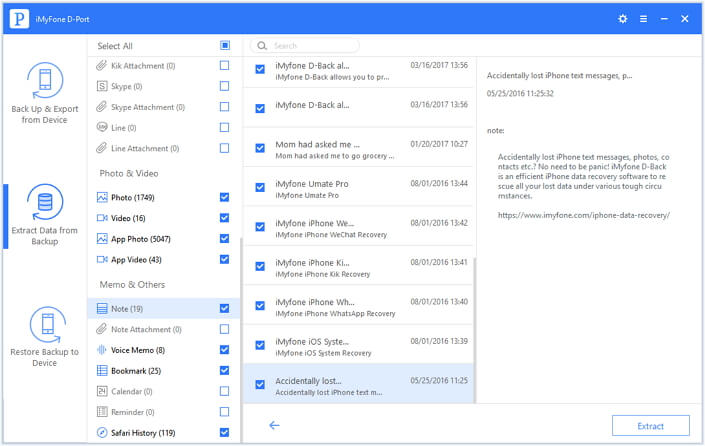This screenshot has width=705, height=446.
Task: Click the iMyFone D-Port logo icon
Action: click(19, 19)
